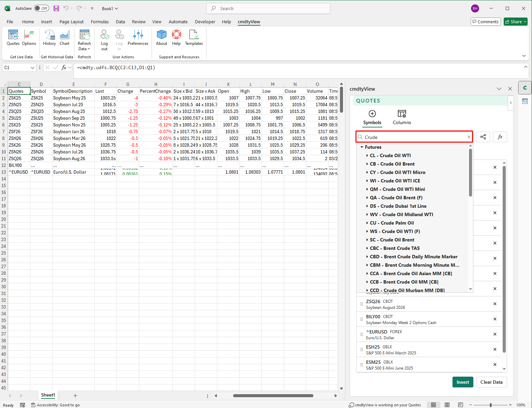Collapse the Futures tree group
The image size is (532, 408).
[x=362, y=147]
